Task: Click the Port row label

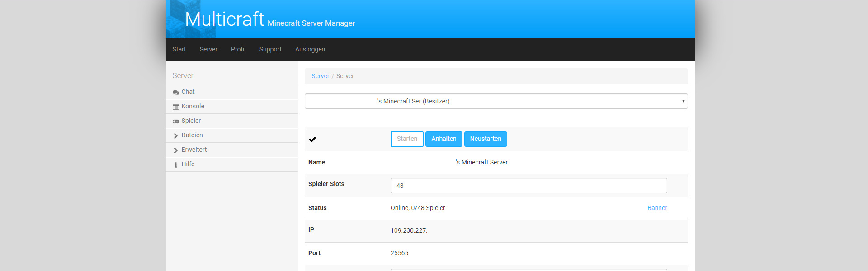Action: point(314,253)
